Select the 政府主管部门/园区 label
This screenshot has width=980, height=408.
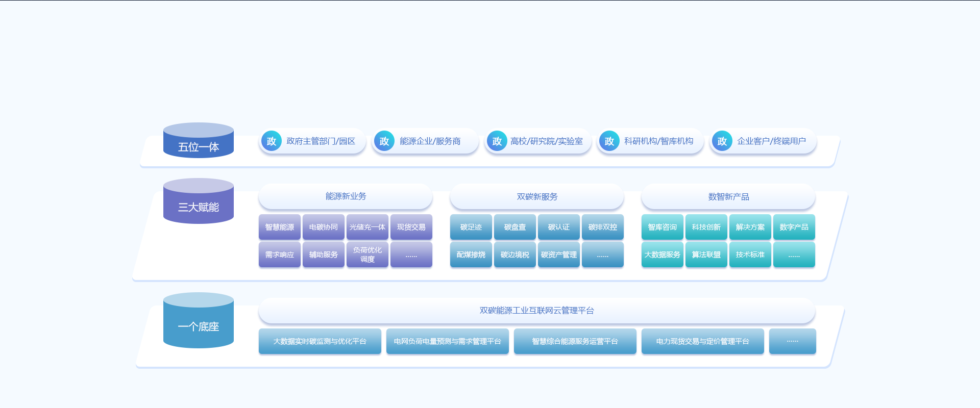tap(321, 141)
